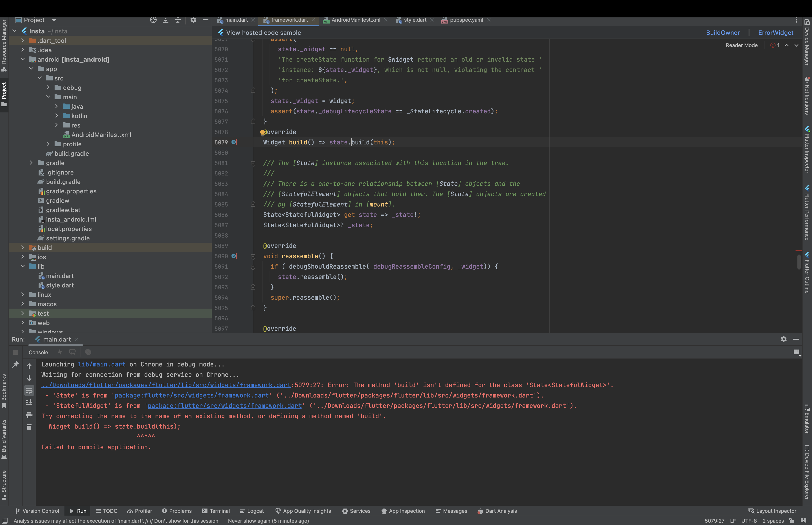Clear console with the trash icon
812x525 pixels.
(x=29, y=427)
